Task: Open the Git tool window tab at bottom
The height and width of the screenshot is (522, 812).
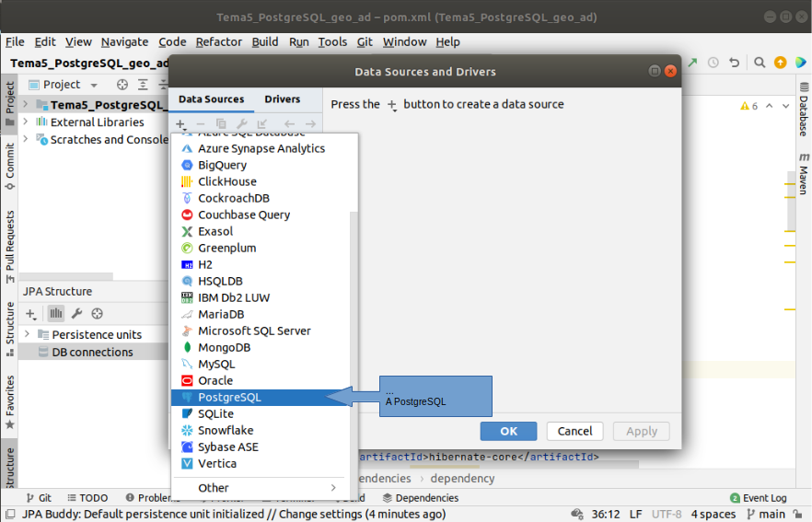Action: point(39,498)
